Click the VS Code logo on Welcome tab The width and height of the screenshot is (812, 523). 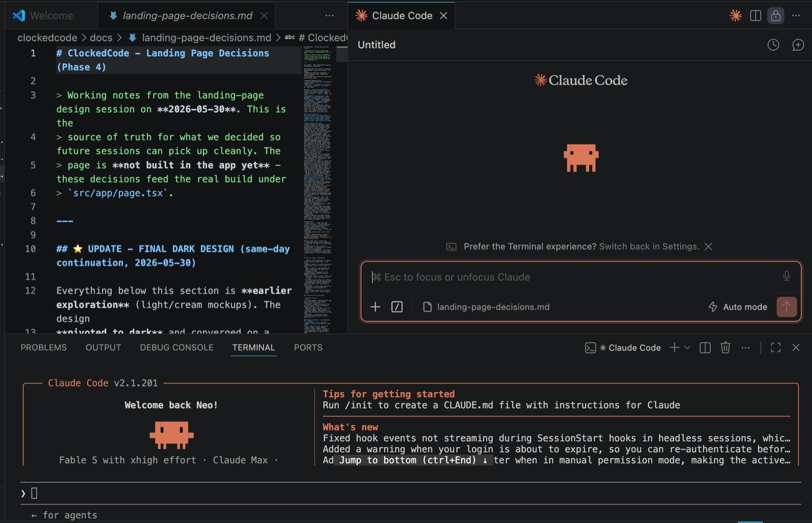coord(19,16)
